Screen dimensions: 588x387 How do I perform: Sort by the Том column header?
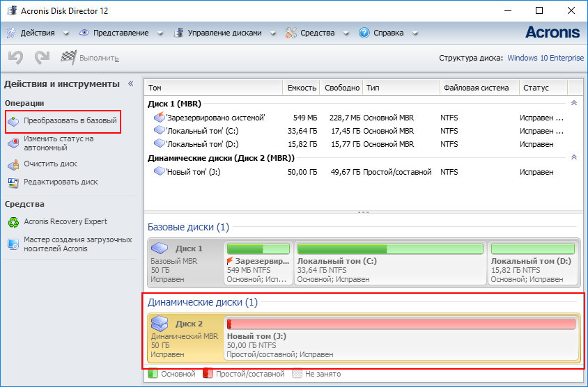coord(213,88)
